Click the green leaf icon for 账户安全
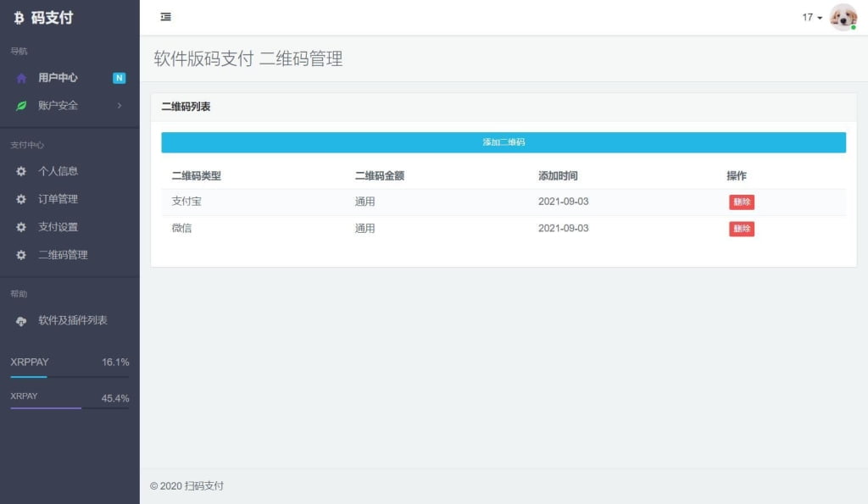This screenshot has height=504, width=868. pos(21,106)
